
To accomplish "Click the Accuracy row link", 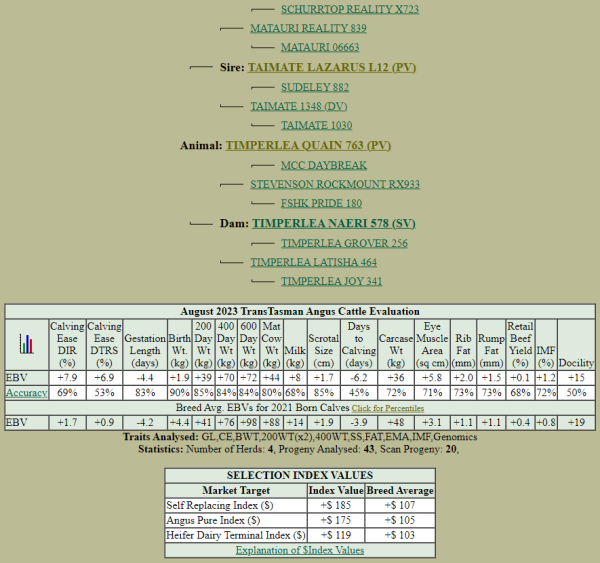I will click(26, 393).
